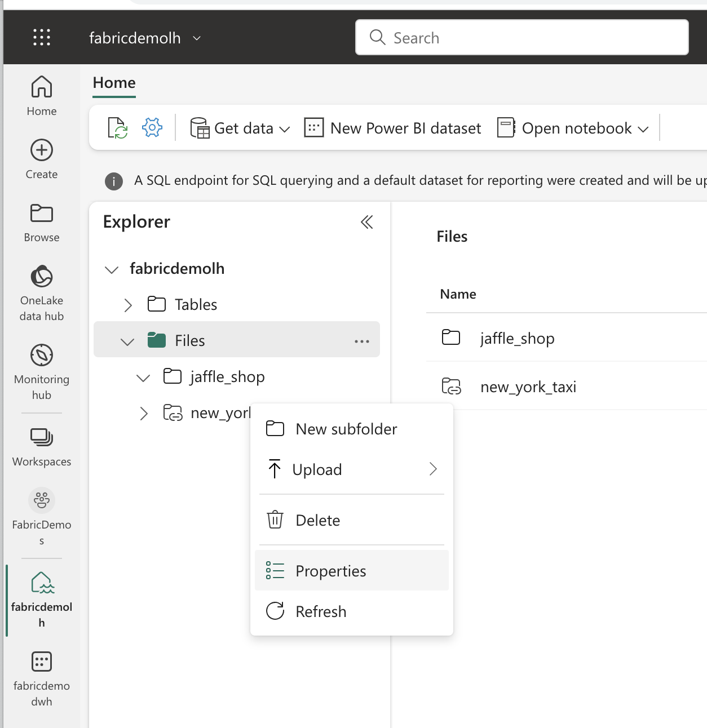Open the Microsoft 365 app launcher waffle icon

pyautogui.click(x=41, y=37)
